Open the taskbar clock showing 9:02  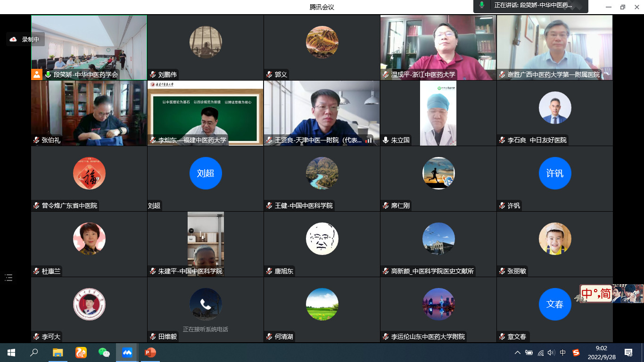point(602,353)
